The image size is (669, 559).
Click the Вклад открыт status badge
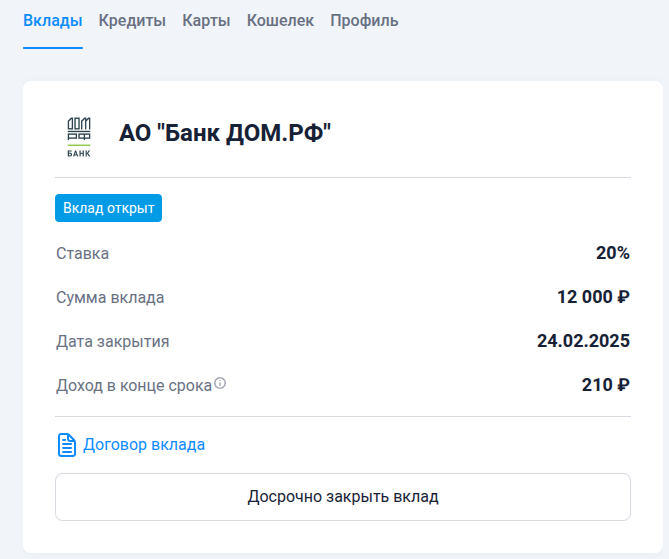tap(108, 208)
